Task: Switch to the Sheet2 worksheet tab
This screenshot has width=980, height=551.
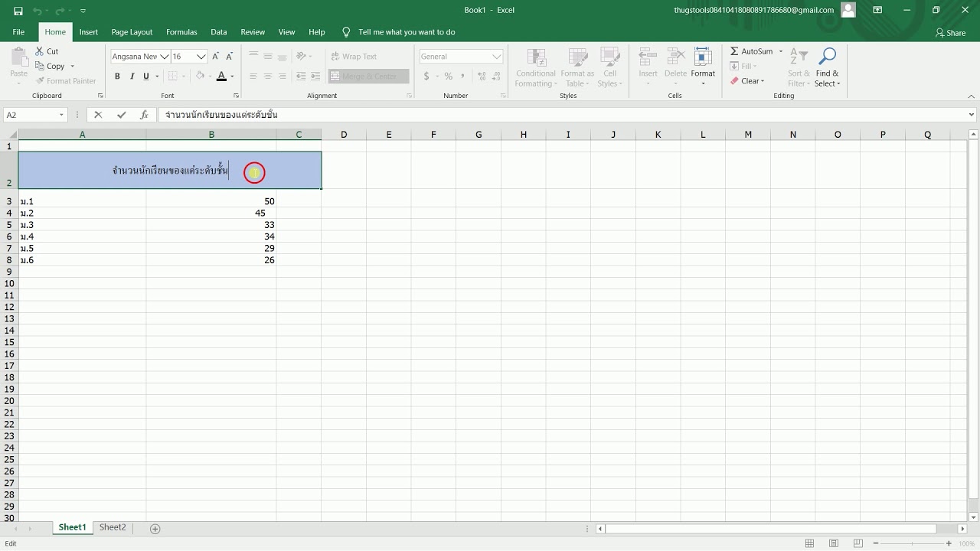Action: click(x=113, y=528)
